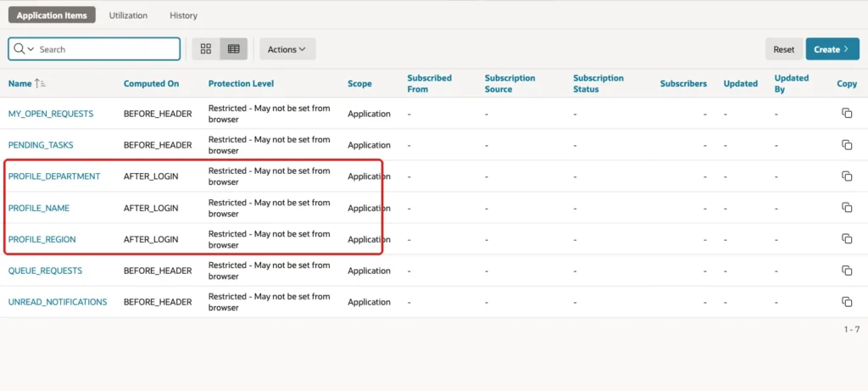Screen dimensions: 868x391
Task: Open Subscription Status column header menu
Action: 598,84
